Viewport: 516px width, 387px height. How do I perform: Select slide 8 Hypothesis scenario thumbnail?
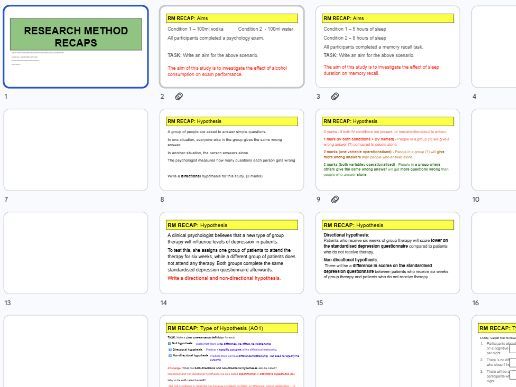[x=232, y=150]
